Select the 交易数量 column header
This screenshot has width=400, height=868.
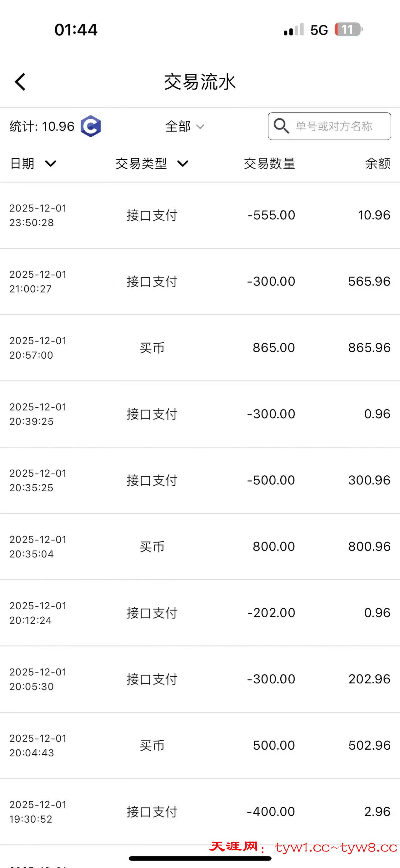click(x=269, y=164)
